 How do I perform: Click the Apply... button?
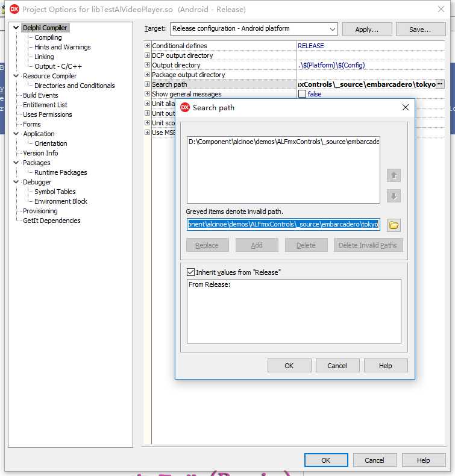pos(367,30)
